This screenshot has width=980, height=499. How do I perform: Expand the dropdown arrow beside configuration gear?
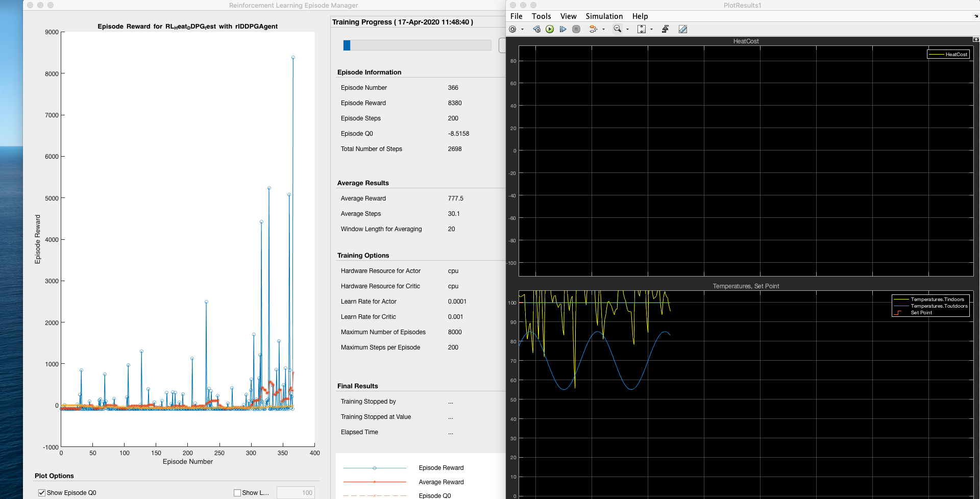click(522, 30)
